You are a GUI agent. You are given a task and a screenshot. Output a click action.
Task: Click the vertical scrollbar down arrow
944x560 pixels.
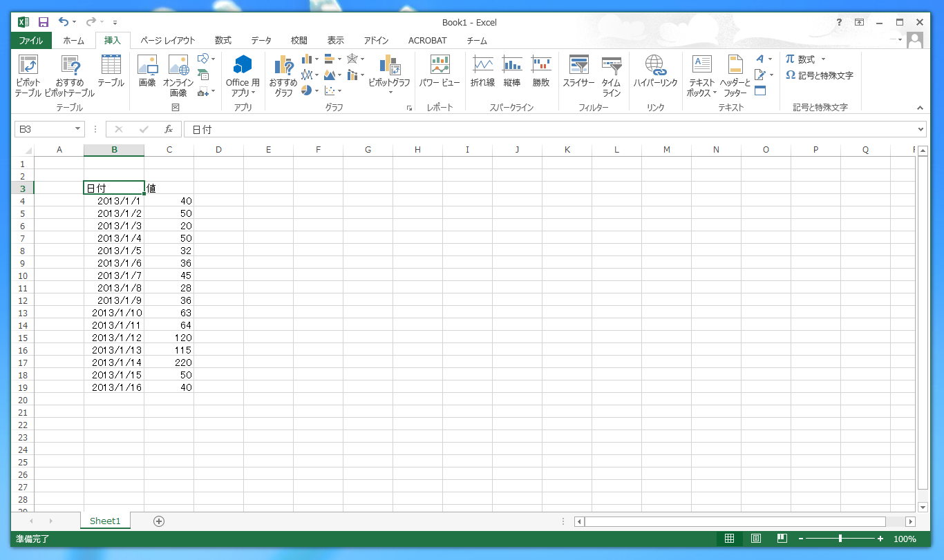(923, 507)
